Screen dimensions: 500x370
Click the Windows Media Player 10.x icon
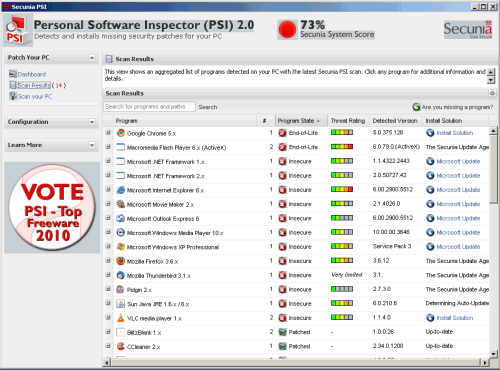121,233
